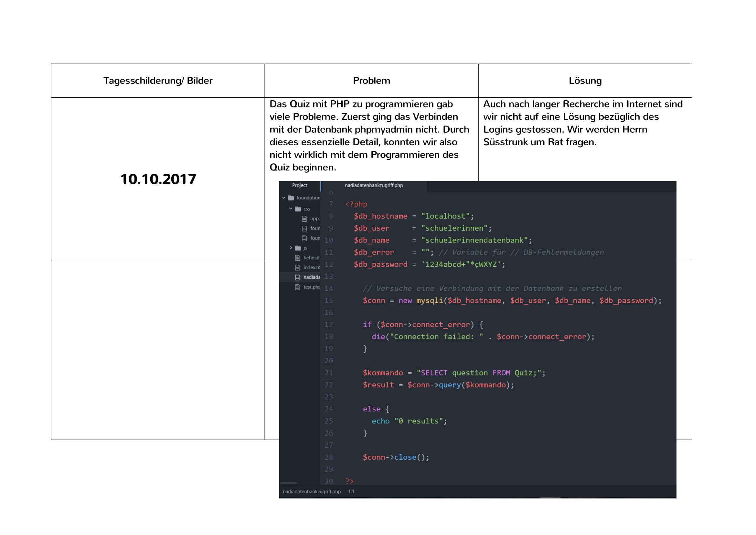Collapse the css folder chevron
756x535 pixels.
coord(291,209)
